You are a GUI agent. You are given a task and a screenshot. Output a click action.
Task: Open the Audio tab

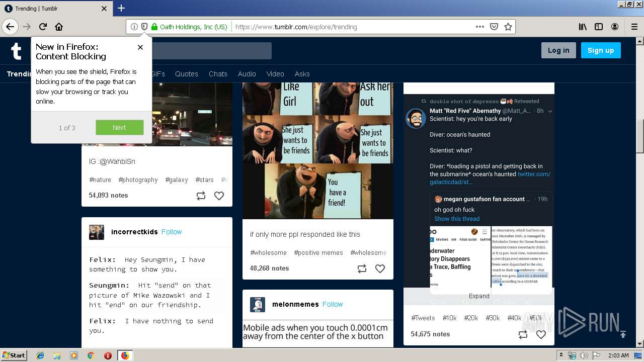click(247, 74)
